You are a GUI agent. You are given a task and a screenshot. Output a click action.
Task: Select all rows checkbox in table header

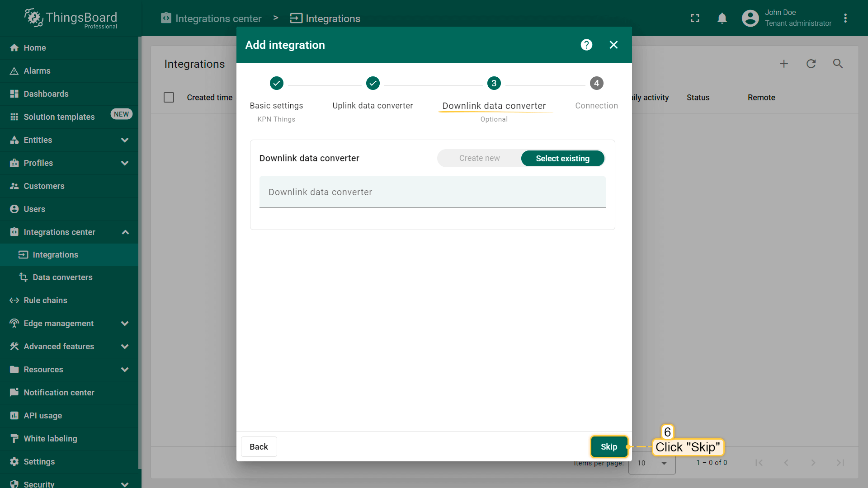pyautogui.click(x=169, y=98)
